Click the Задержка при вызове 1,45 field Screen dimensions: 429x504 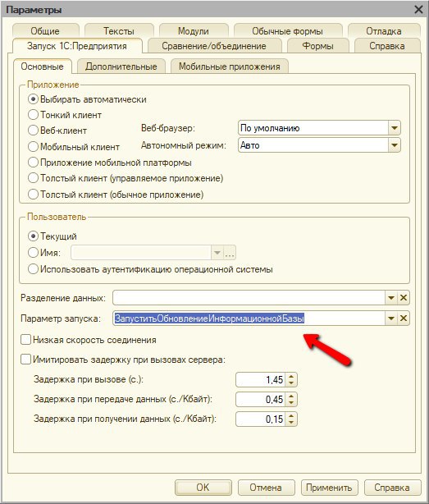click(x=261, y=379)
